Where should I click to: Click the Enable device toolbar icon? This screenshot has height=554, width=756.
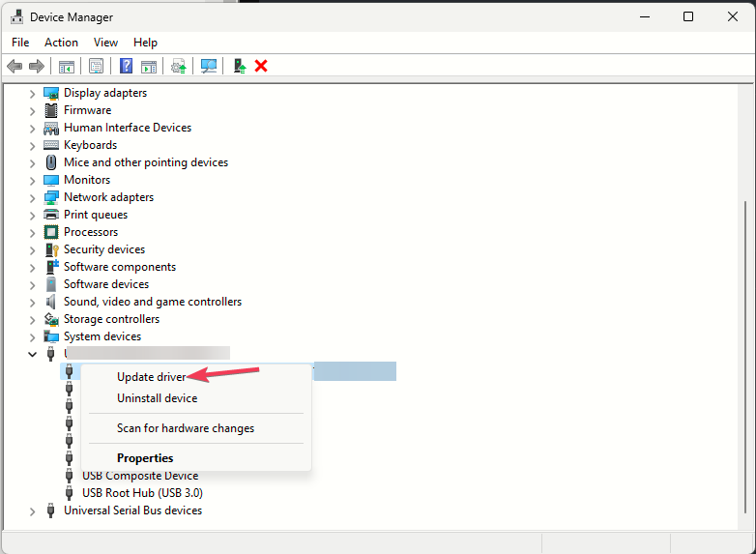pos(239,66)
